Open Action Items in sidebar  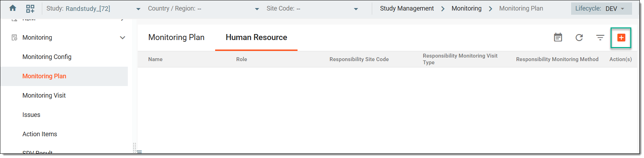pyautogui.click(x=40, y=134)
